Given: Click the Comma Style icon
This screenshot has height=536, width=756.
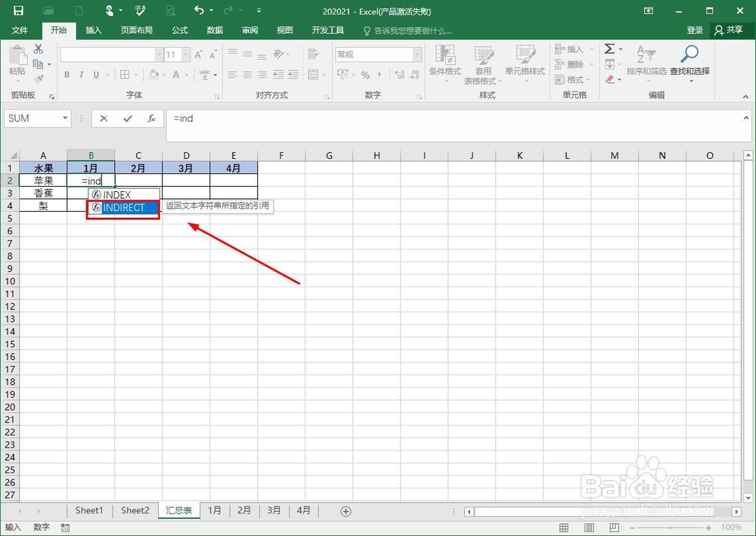Looking at the screenshot, I should pos(380,75).
